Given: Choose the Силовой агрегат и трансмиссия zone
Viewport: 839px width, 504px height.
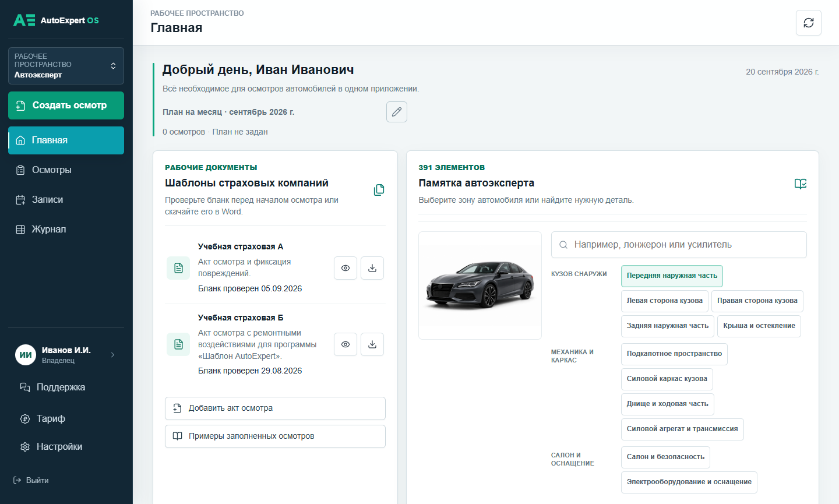Looking at the screenshot, I should click(x=682, y=429).
